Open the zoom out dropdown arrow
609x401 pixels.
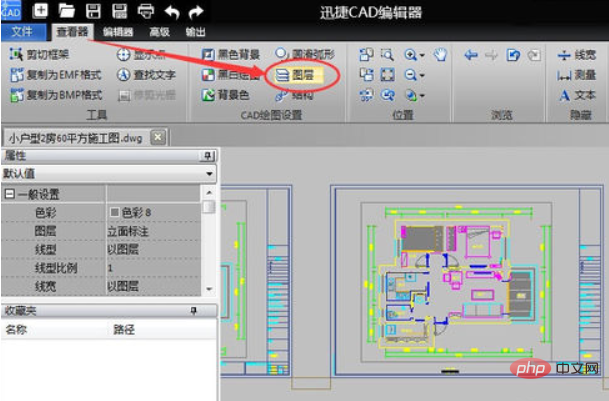pyautogui.click(x=422, y=75)
